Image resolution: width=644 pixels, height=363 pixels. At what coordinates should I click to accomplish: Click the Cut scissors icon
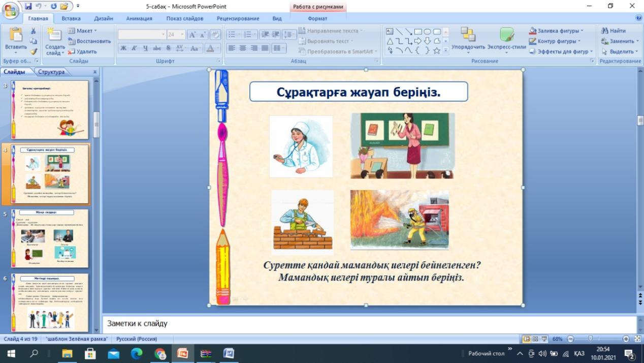coord(34,32)
